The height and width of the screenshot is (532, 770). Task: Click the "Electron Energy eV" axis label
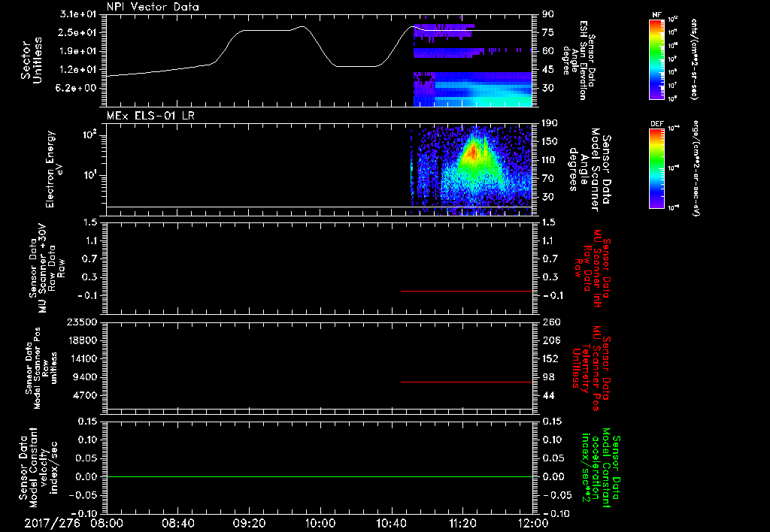[54, 169]
